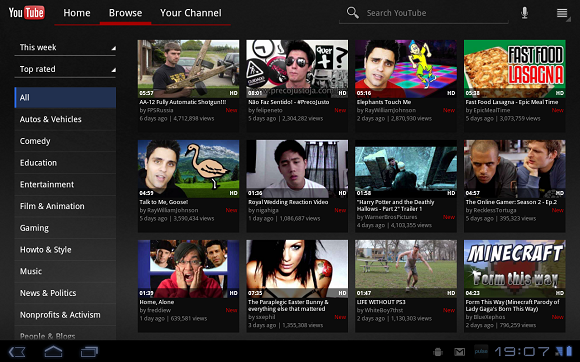Screen dimensions: 580x362
Task: Tap the search magnifier icon
Action: [353, 13]
